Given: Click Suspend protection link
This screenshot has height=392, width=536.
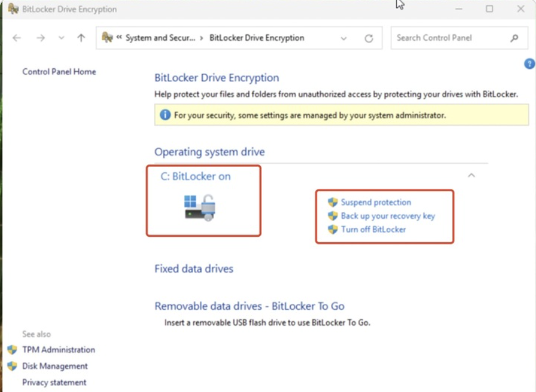Looking at the screenshot, I should (x=376, y=203).
